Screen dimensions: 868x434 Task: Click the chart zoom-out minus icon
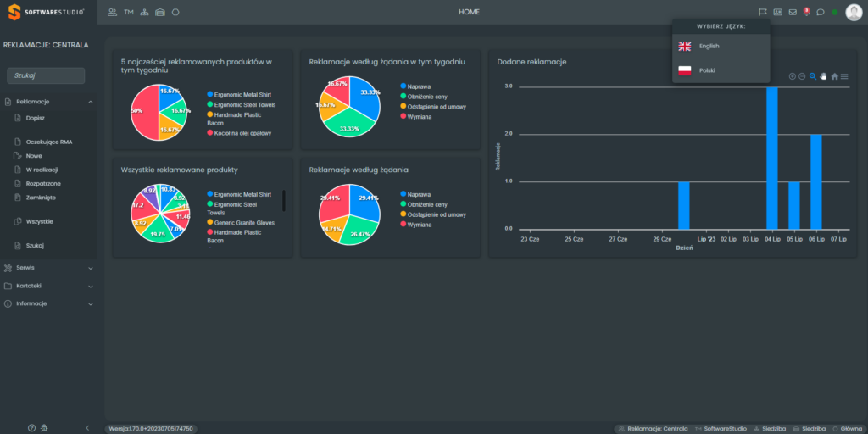pyautogui.click(x=802, y=76)
